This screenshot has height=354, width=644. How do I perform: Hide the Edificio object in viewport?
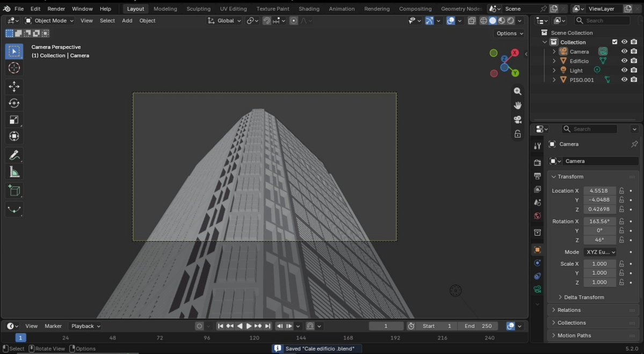click(x=624, y=61)
